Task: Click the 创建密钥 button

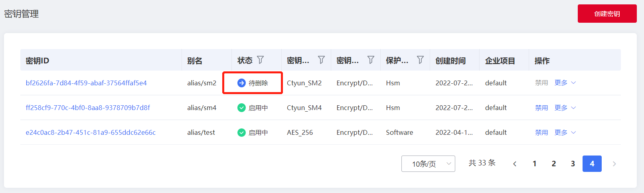Action: 607,14
